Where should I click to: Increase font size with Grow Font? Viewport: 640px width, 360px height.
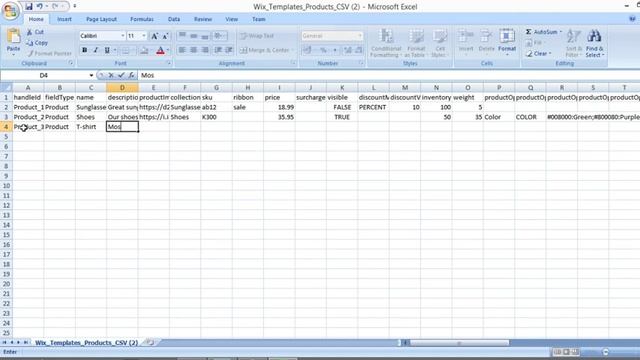coord(154,36)
